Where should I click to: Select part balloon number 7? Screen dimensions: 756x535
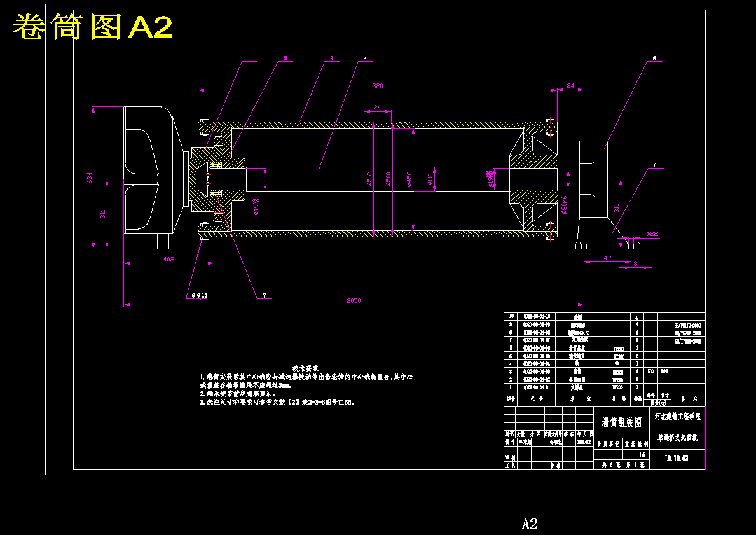click(265, 295)
